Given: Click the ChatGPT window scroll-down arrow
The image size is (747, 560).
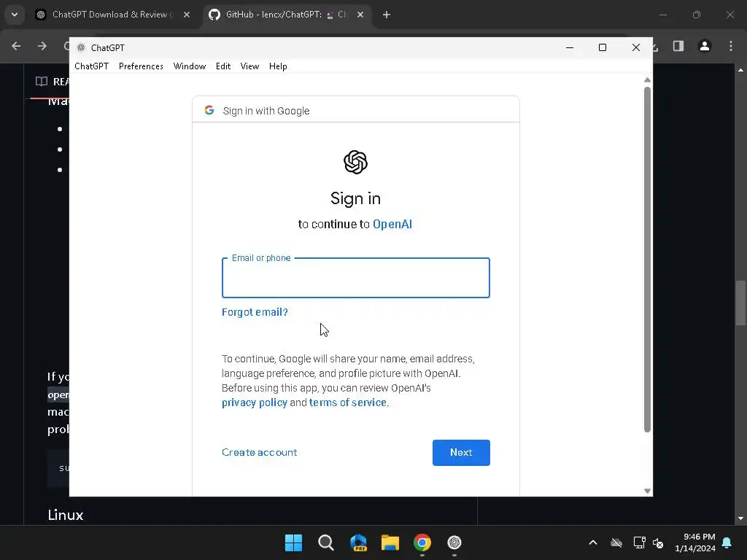Looking at the screenshot, I should point(647,491).
